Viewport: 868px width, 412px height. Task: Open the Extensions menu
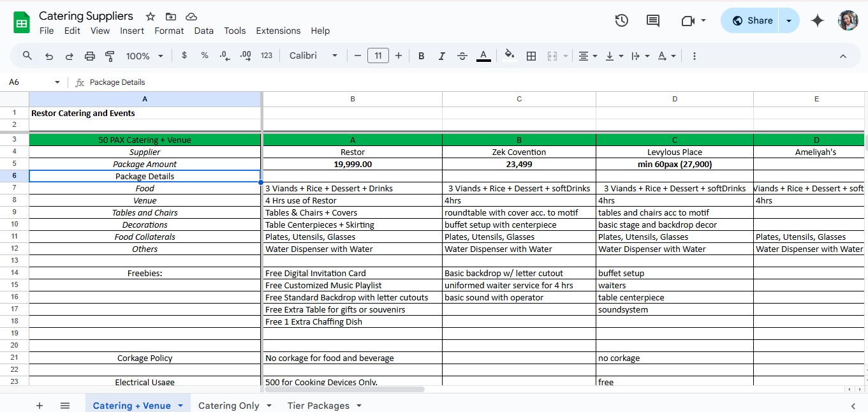(278, 31)
